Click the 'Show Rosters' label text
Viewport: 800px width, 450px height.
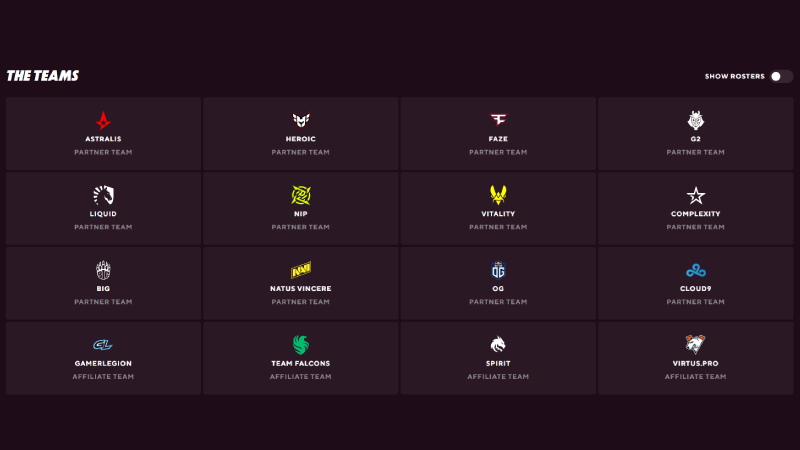[735, 76]
